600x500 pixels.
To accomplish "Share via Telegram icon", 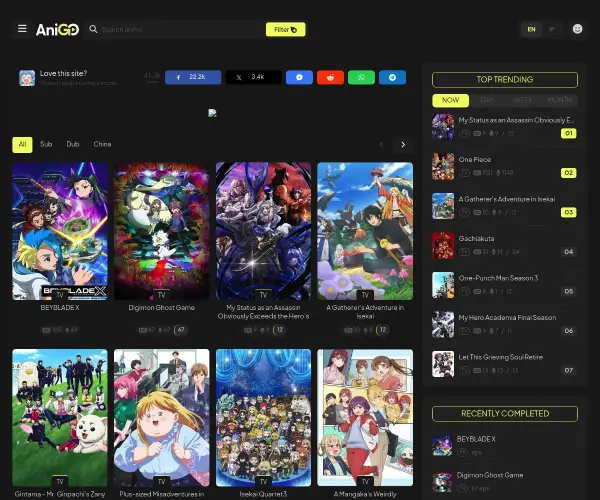I will click(392, 77).
